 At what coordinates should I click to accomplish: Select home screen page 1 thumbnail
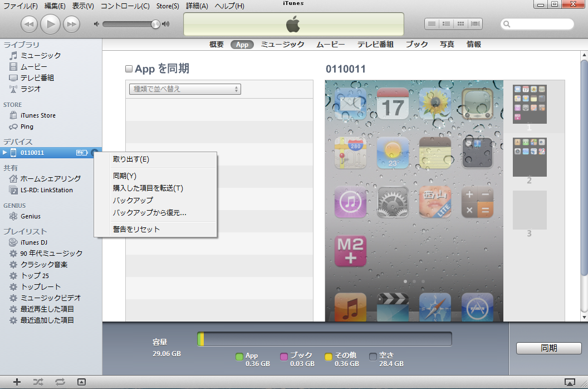click(530, 104)
